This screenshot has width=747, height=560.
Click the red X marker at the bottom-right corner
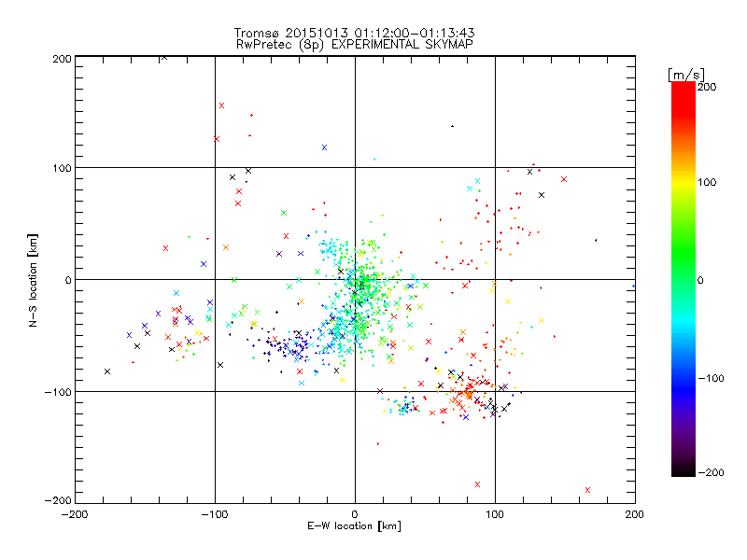click(x=587, y=490)
